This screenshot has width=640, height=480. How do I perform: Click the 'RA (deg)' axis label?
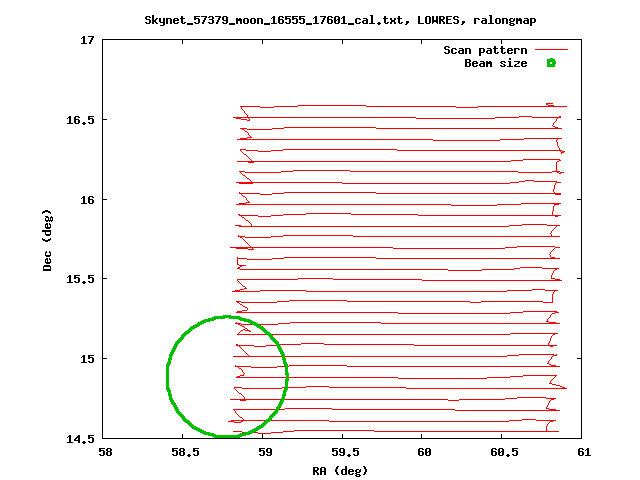(x=340, y=471)
